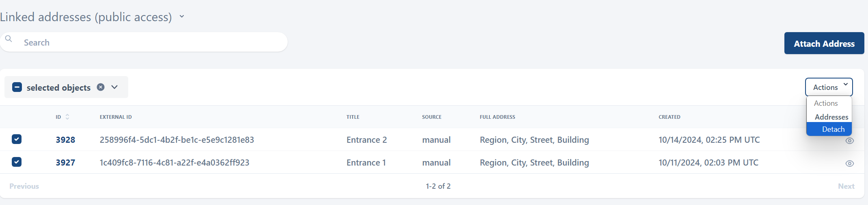868x205 pixels.
Task: Go to the Next page
Action: [x=846, y=186]
